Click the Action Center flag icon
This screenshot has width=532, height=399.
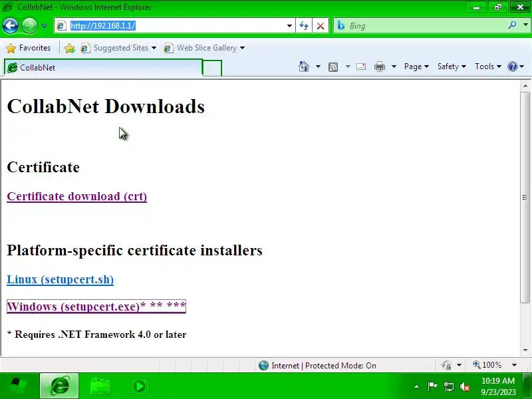(432, 386)
